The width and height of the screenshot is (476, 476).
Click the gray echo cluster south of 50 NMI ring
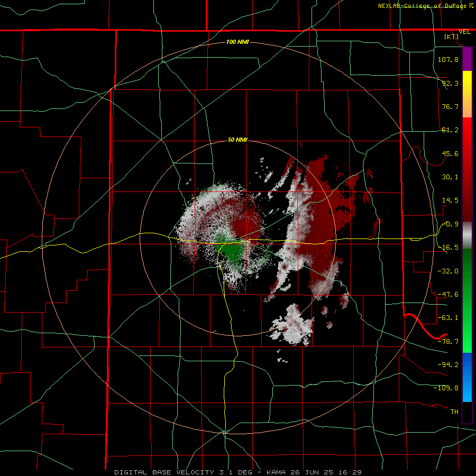coord(292,326)
